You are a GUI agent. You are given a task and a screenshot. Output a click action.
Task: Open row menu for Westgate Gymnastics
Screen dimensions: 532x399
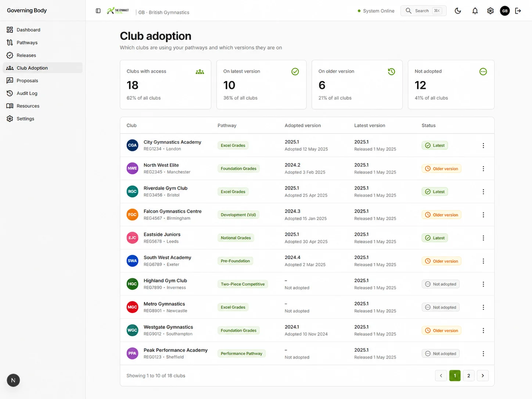click(483, 331)
